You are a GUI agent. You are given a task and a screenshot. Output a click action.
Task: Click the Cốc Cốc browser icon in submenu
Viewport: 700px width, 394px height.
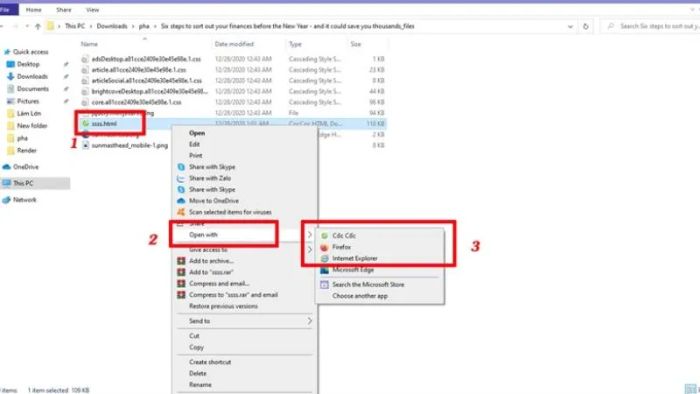325,236
